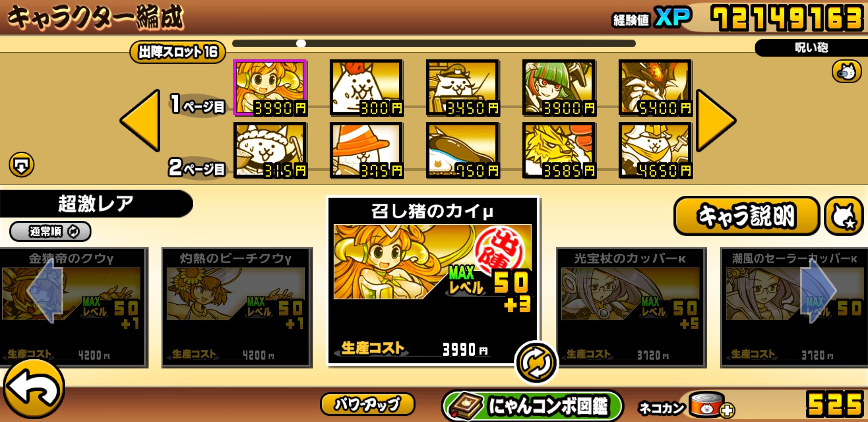Toggle deployed unit 召し猪のカイμ card
This screenshot has height=422, width=868.
click(x=432, y=281)
